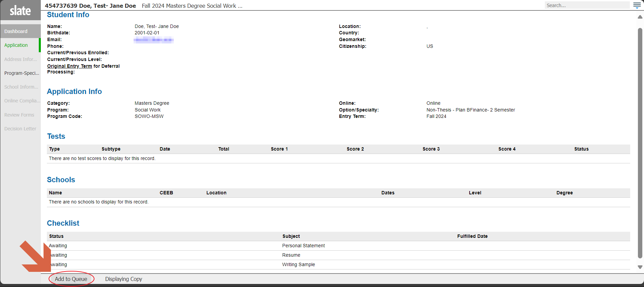The width and height of the screenshot is (644, 287).
Task: Open the Online Compliance tab
Action: click(22, 101)
